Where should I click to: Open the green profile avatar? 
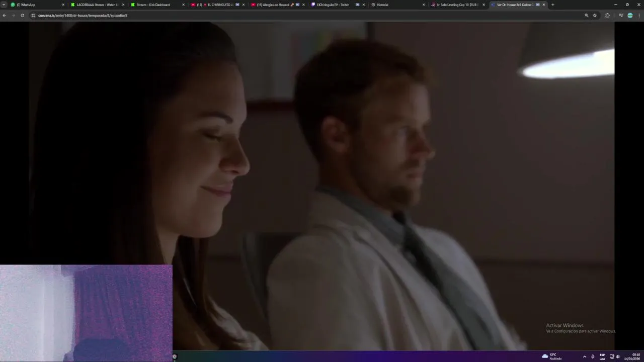pos(630,15)
